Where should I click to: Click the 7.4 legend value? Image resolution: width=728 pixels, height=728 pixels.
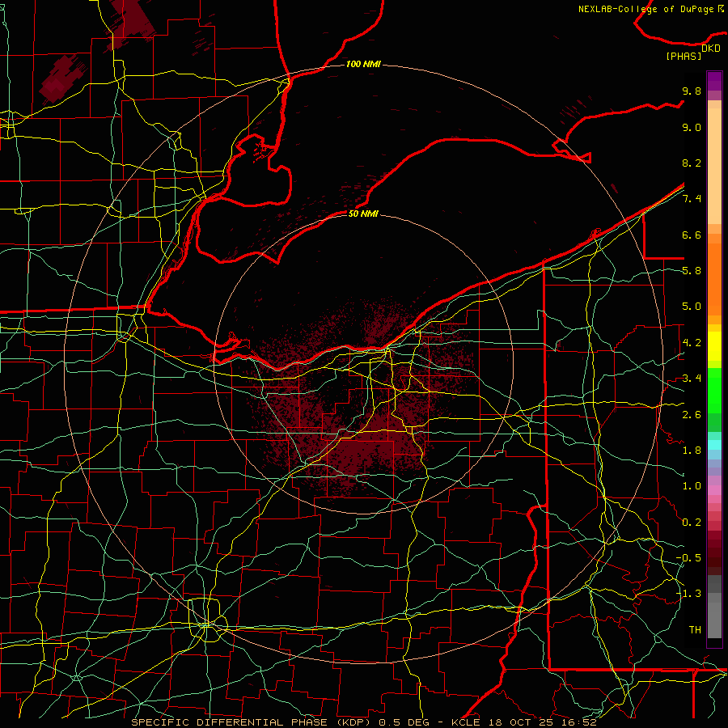tap(692, 199)
